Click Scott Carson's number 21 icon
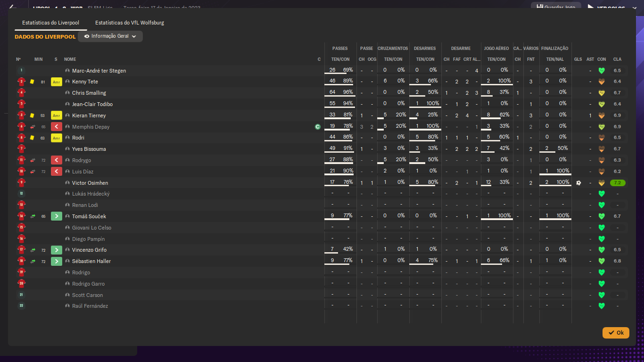 (21, 295)
